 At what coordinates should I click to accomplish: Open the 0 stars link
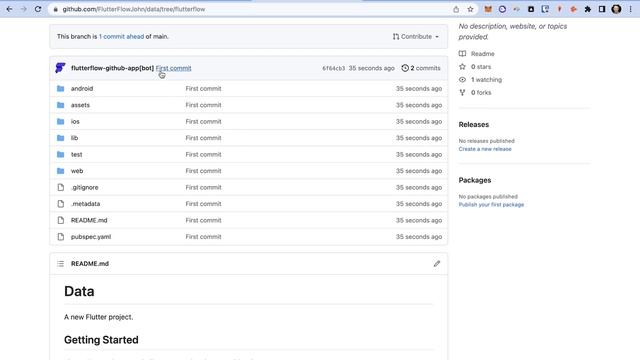click(475, 67)
